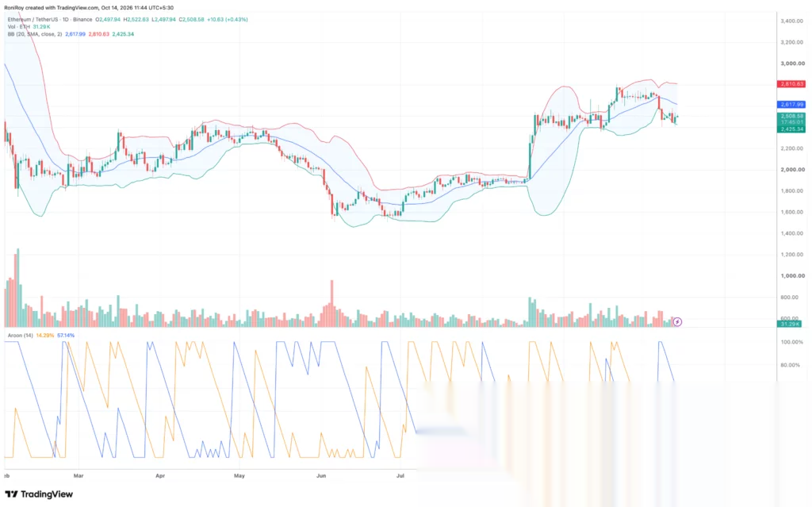Click the Jun label on time axis
The height and width of the screenshot is (507, 812).
pos(322,475)
